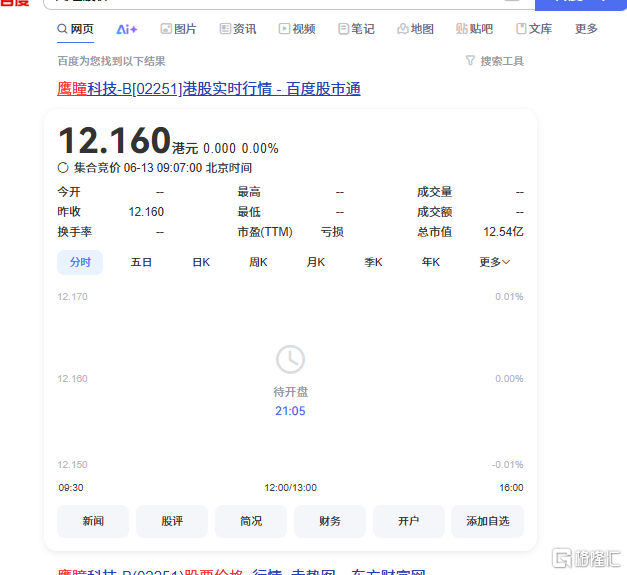Click the 贴 icon in 贴吧 tab

[461, 29]
